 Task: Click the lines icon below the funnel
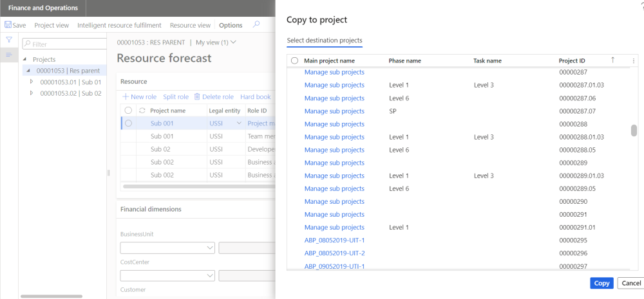click(x=9, y=55)
